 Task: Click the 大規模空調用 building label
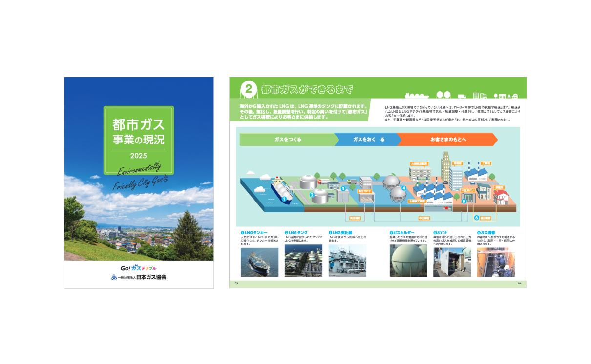click(419, 164)
